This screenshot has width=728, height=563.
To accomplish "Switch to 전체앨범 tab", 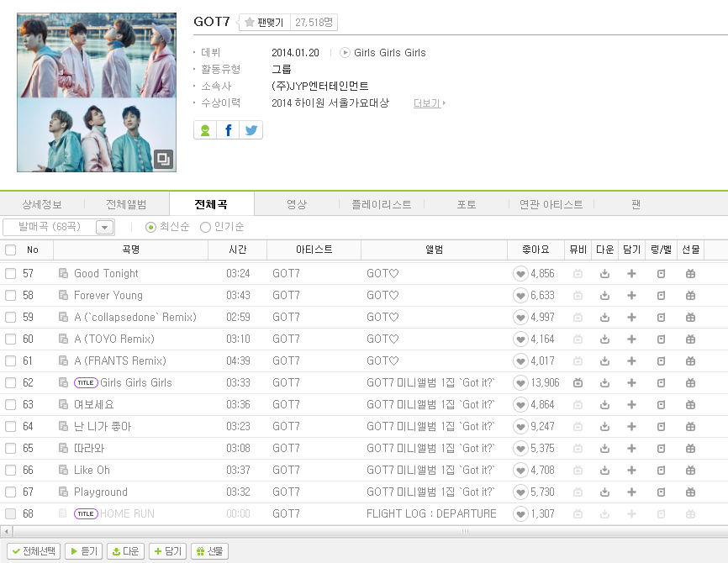I will point(126,204).
